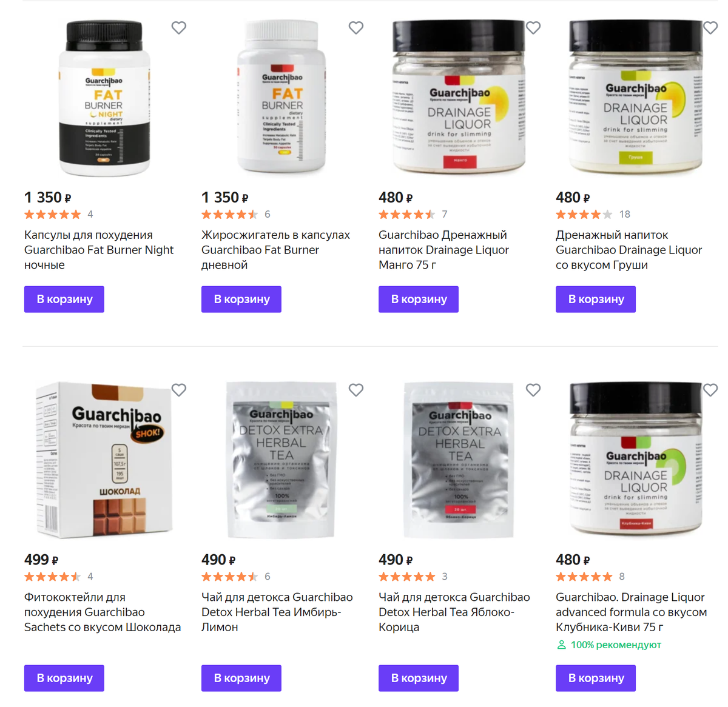Add daytime Fat Burner to cart
The width and height of the screenshot is (728, 707).
(241, 299)
